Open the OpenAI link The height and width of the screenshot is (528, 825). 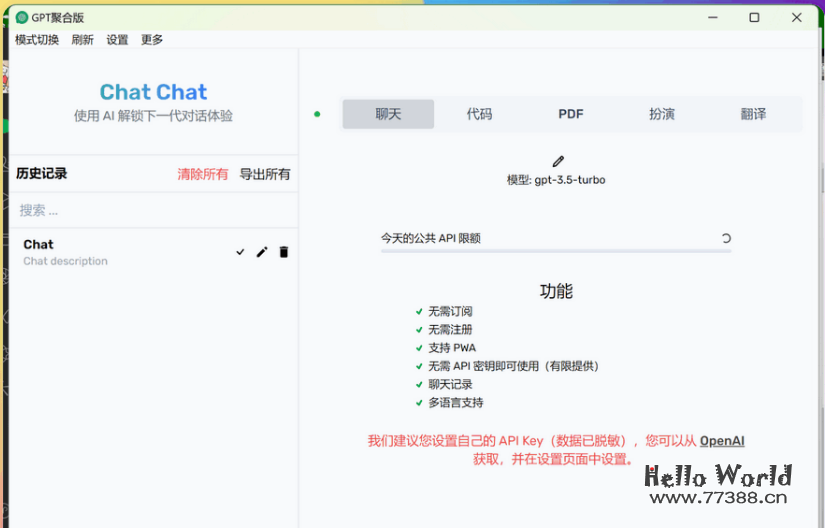click(x=722, y=441)
